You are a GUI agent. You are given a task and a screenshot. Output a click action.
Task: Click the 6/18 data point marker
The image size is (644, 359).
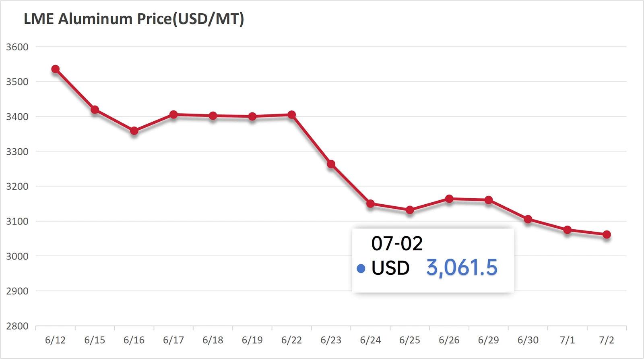pos(213,116)
